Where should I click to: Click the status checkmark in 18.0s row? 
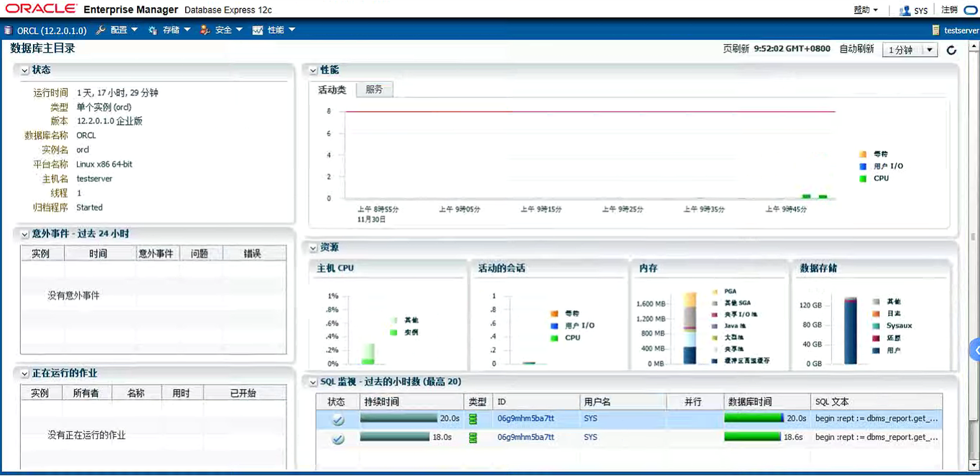click(x=338, y=439)
